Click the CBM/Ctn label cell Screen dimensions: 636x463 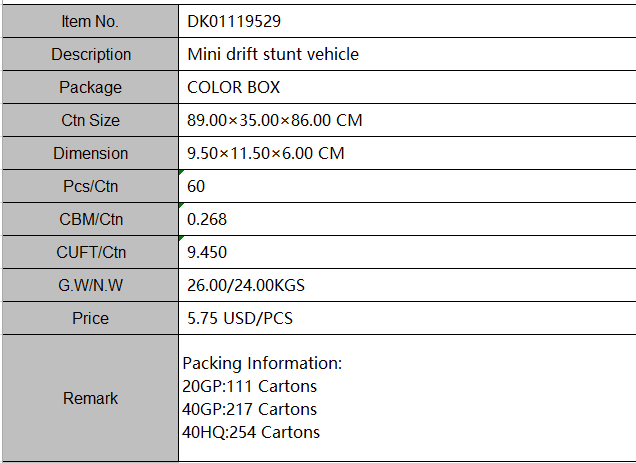91,219
